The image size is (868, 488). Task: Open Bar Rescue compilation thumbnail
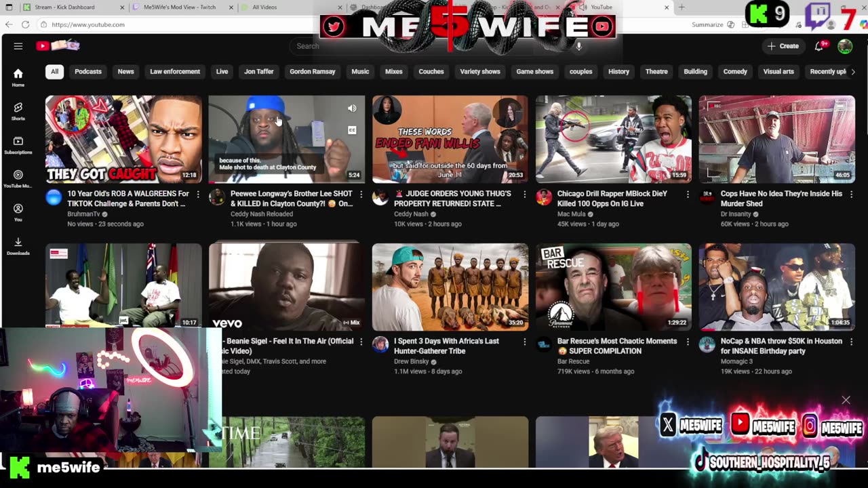click(614, 287)
